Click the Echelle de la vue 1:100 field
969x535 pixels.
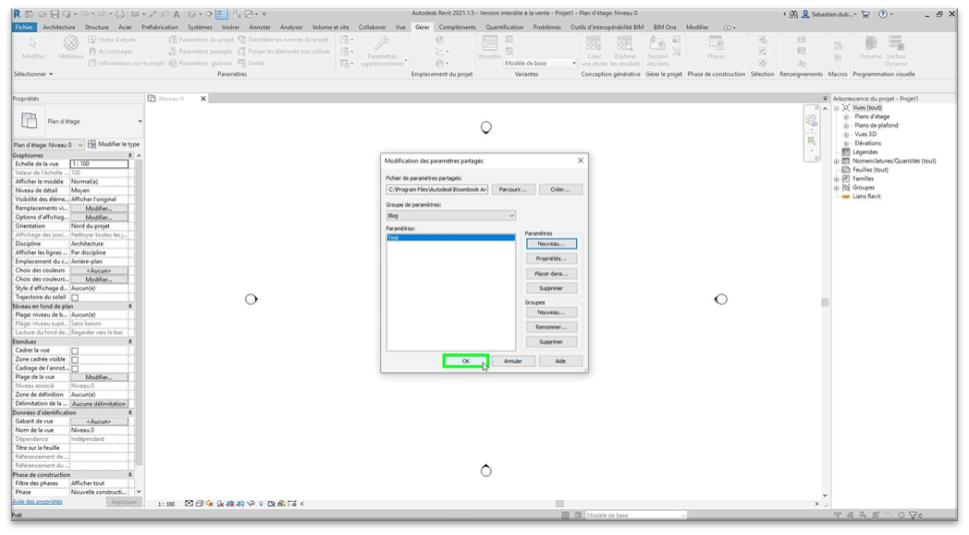(99, 164)
